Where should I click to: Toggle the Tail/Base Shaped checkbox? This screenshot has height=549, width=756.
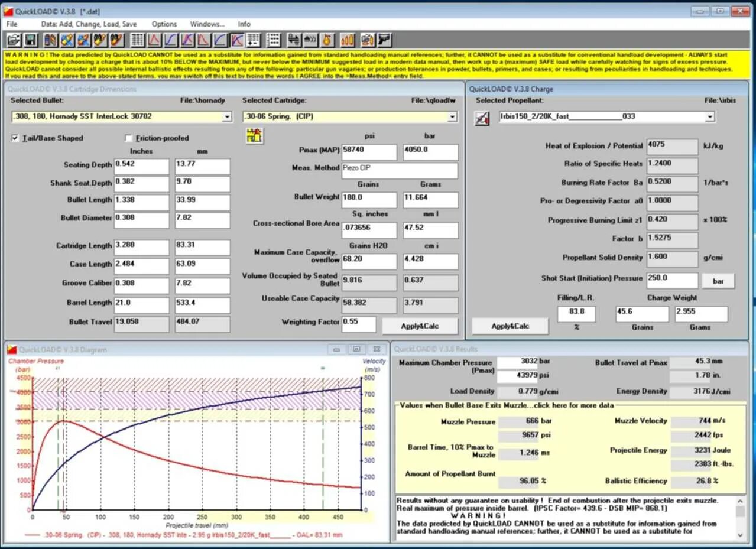pos(15,138)
